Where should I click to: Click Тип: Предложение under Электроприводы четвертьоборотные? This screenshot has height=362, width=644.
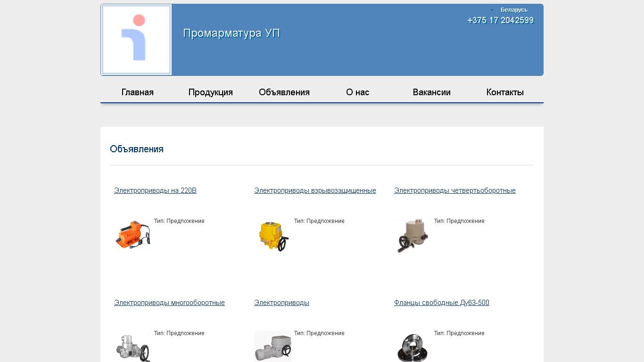pyautogui.click(x=459, y=221)
